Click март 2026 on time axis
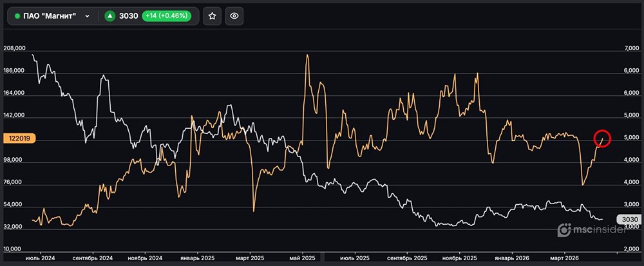Screen dimensions: 644x266 (x=564, y=258)
